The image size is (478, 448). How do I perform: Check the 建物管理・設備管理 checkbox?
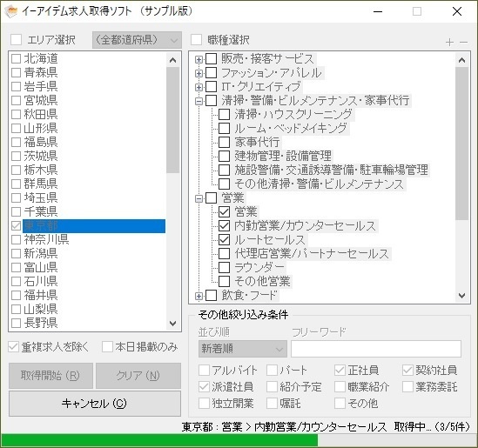point(225,157)
